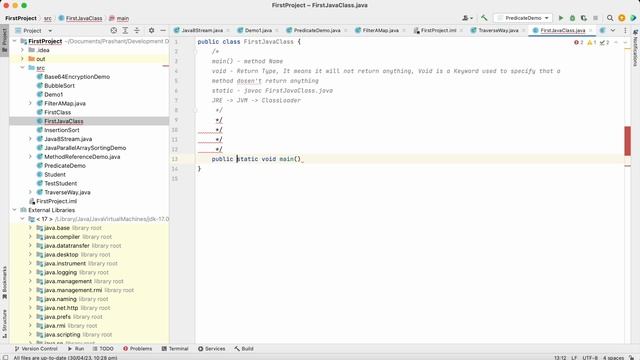The width and height of the screenshot is (640, 360).
Task: Close the FirstJavaClass.java tab
Action: [x=590, y=31]
